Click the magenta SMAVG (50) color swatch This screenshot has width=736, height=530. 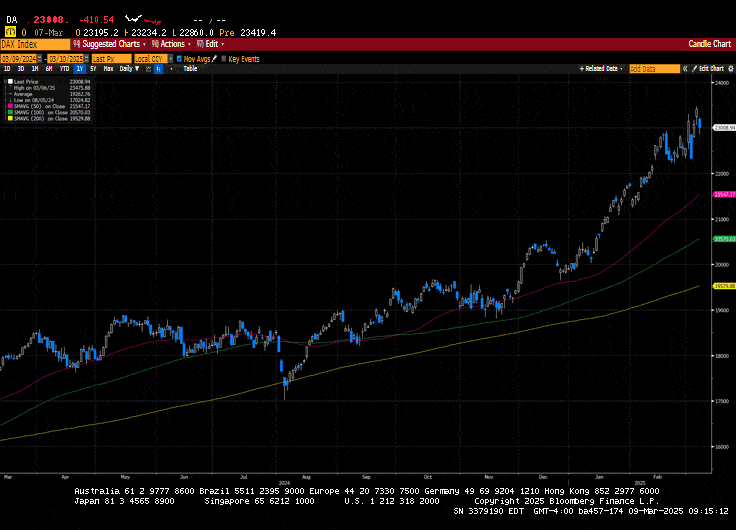click(7, 105)
